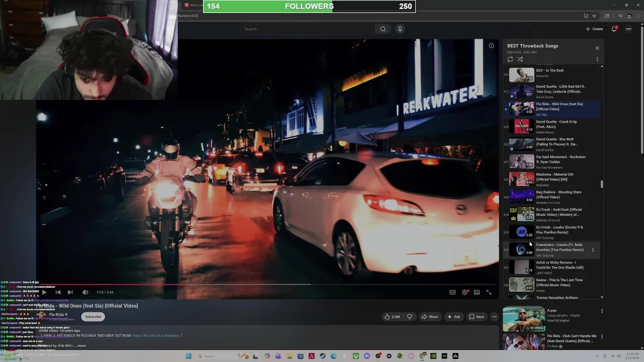Enter fullscreen video mode

489,292
